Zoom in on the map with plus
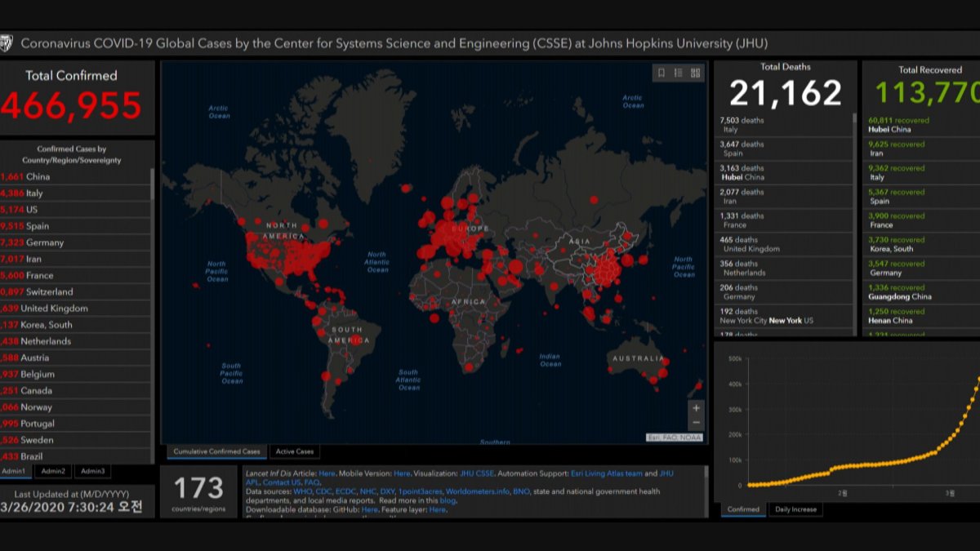This screenshot has width=980, height=551. pyautogui.click(x=696, y=408)
